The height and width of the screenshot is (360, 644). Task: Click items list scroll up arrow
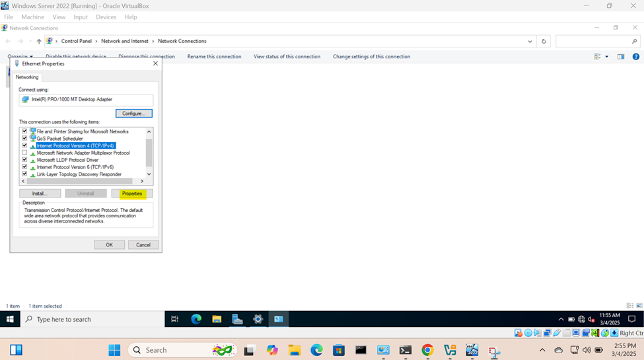click(149, 131)
